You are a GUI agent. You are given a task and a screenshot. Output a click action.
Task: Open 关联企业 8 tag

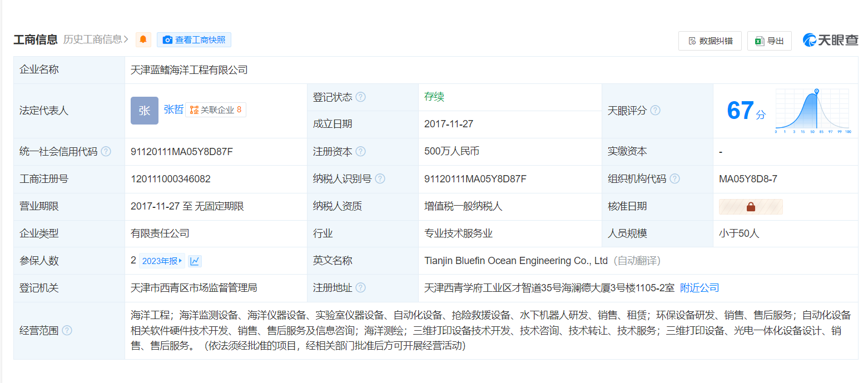[216, 110]
